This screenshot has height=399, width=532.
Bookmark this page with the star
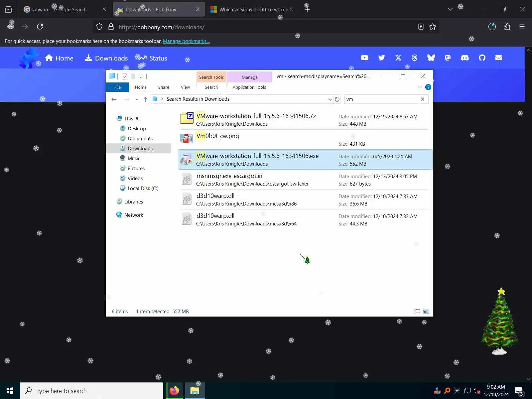coord(433,27)
